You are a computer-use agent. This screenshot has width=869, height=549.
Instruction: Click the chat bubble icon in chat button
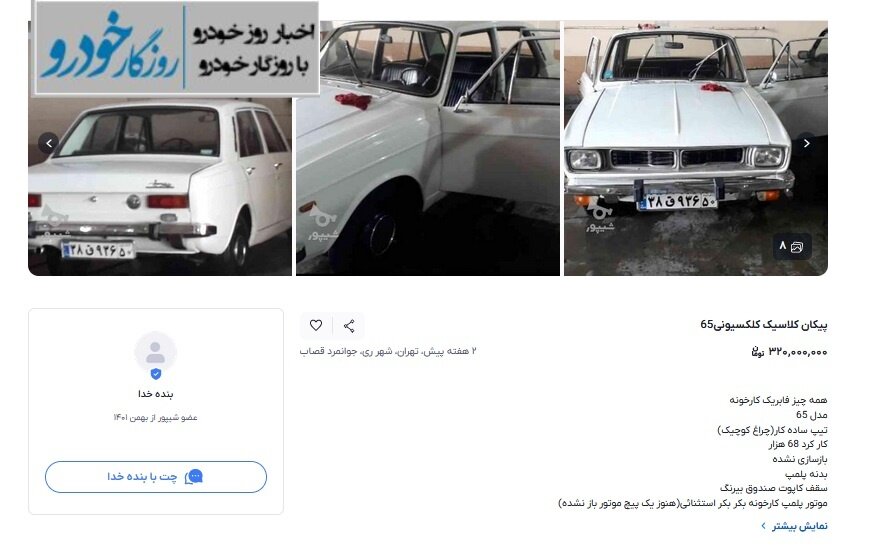pos(194,477)
